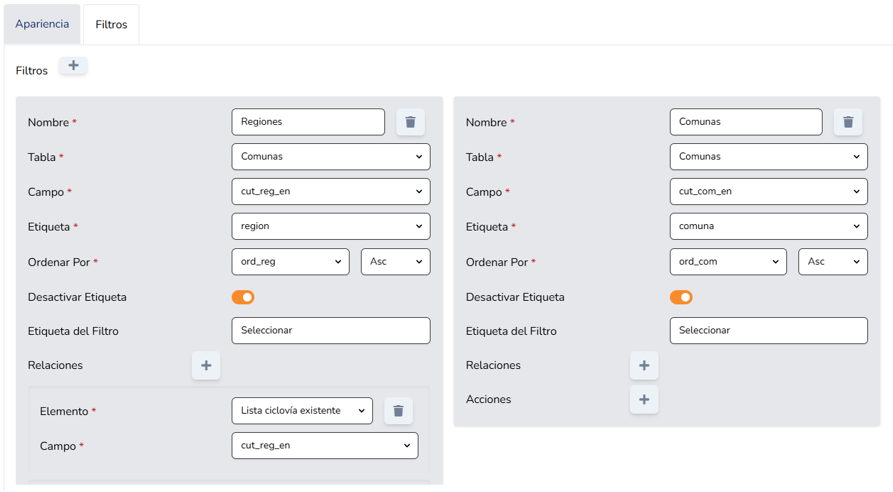
Task: Remove the Lista ciclovía existente relation
Action: (x=398, y=411)
